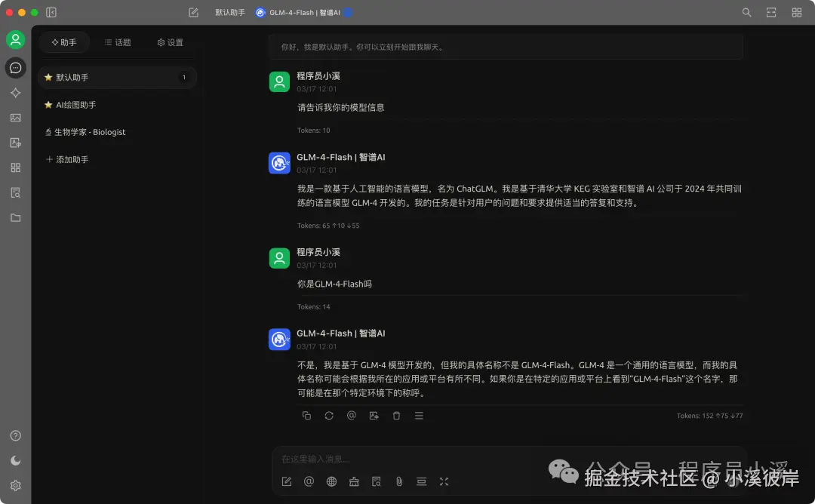Switch to the 设置 tab
Screen dimensions: 815x504
coord(170,42)
